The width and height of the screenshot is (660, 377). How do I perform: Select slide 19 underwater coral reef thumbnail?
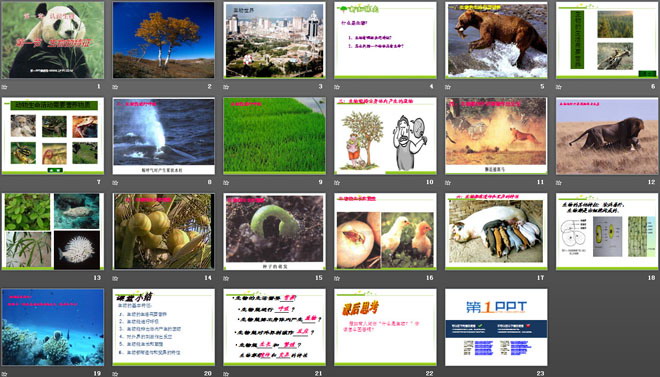[x=53, y=327]
